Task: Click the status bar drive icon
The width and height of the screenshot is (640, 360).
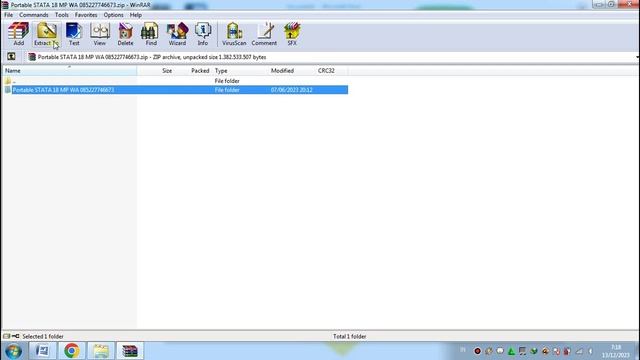Action: [x=7, y=336]
